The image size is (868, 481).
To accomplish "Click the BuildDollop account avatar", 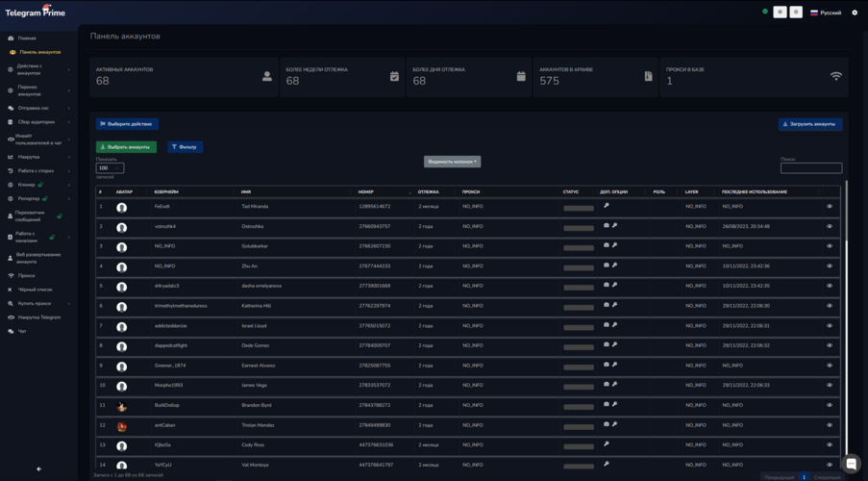I will (x=122, y=406).
